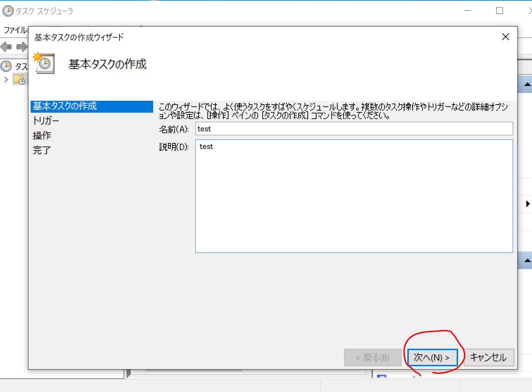Viewport: 532px width, 392px height.
Task: Select the Task Scheduler root clock icon in tree
Action: [6, 66]
